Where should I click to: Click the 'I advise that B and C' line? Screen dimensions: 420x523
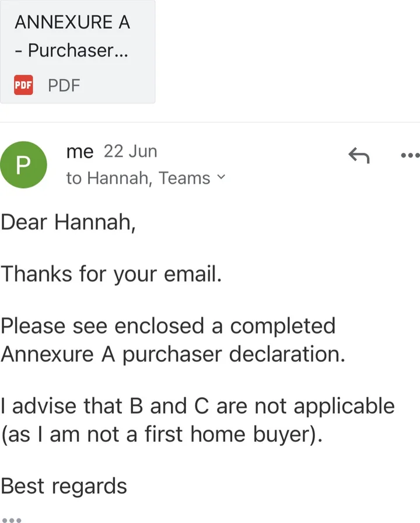coord(198,406)
